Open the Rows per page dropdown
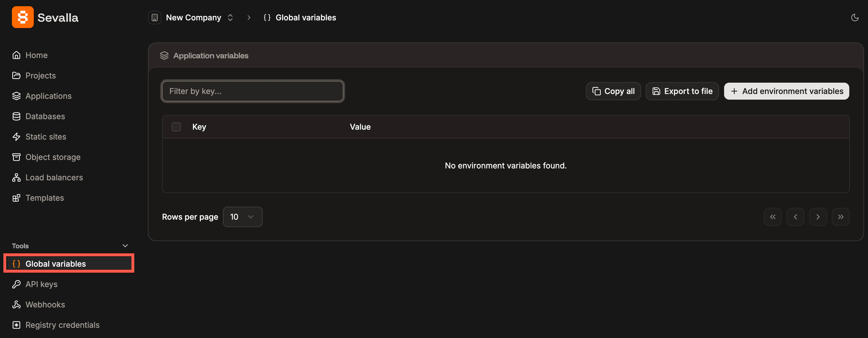The image size is (868, 338). [x=242, y=217]
